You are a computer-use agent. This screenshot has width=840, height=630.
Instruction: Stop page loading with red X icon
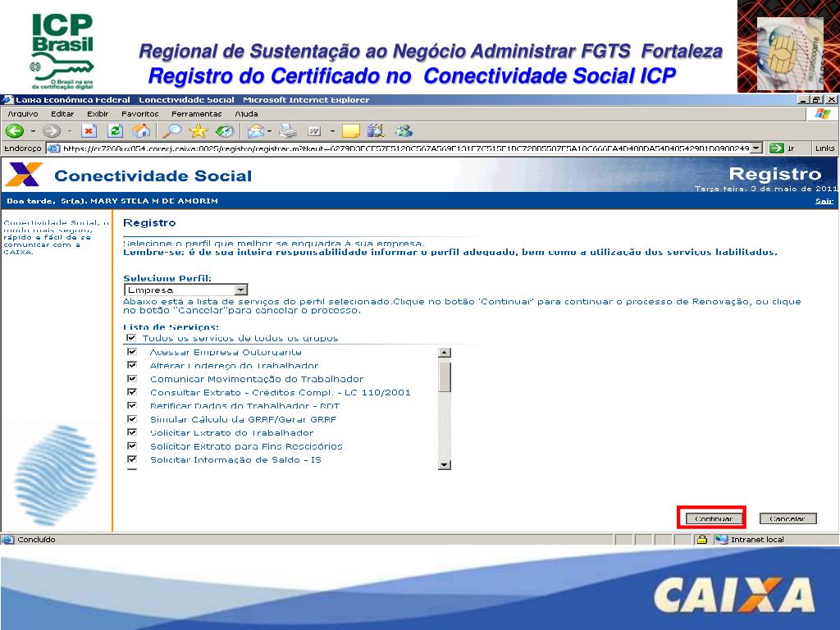point(89,131)
